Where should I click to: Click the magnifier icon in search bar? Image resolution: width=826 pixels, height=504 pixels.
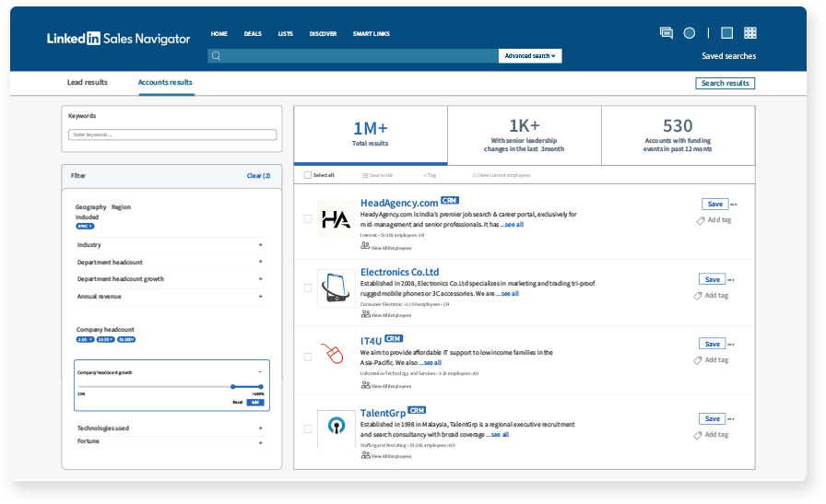(x=216, y=56)
